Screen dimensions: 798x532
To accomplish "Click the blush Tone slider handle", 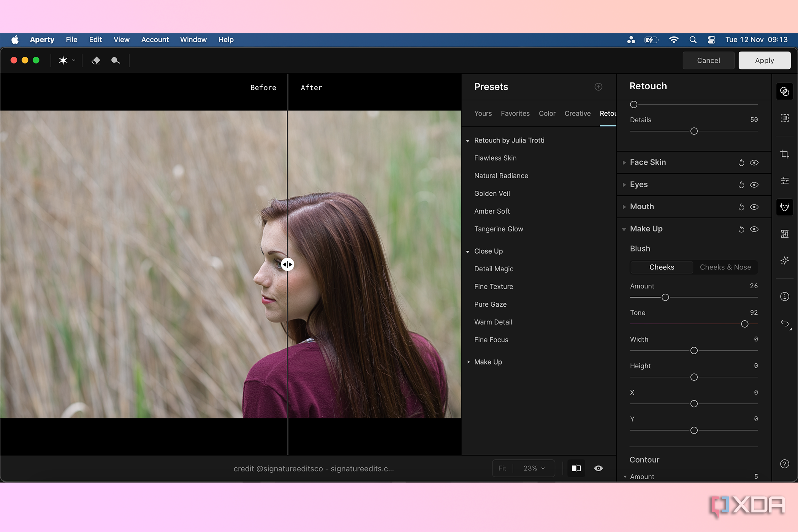I will (x=744, y=324).
